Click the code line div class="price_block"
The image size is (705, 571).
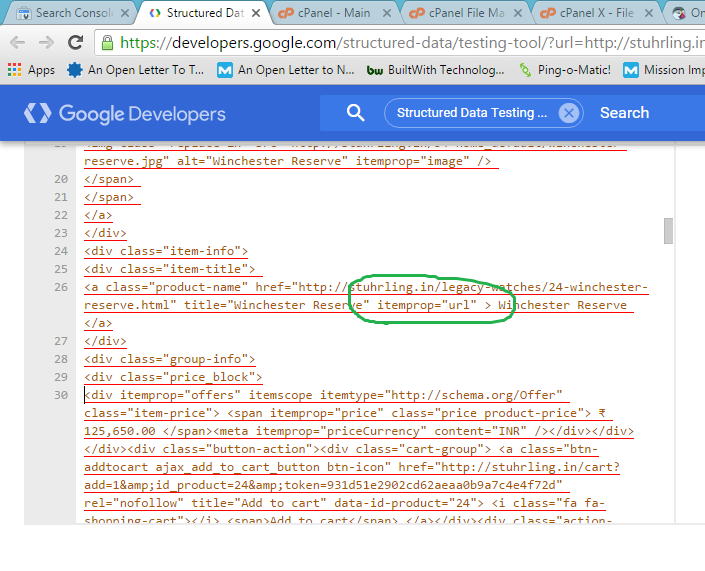[173, 377]
